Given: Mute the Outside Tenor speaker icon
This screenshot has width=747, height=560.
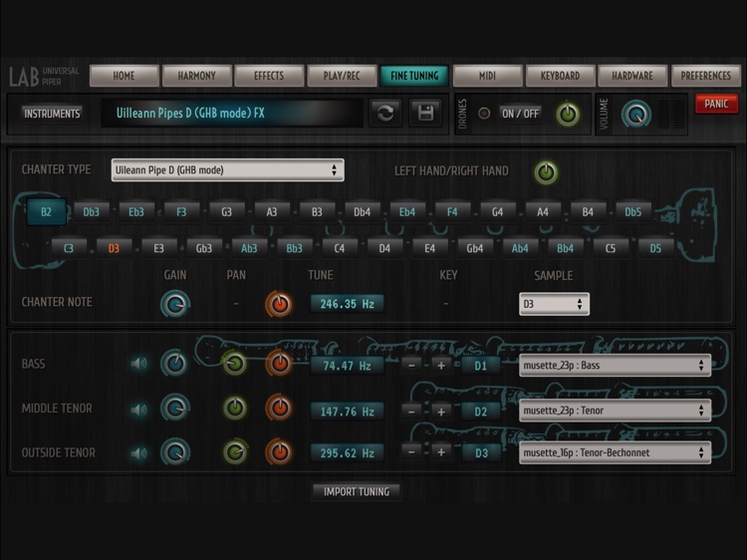Looking at the screenshot, I should [138, 452].
